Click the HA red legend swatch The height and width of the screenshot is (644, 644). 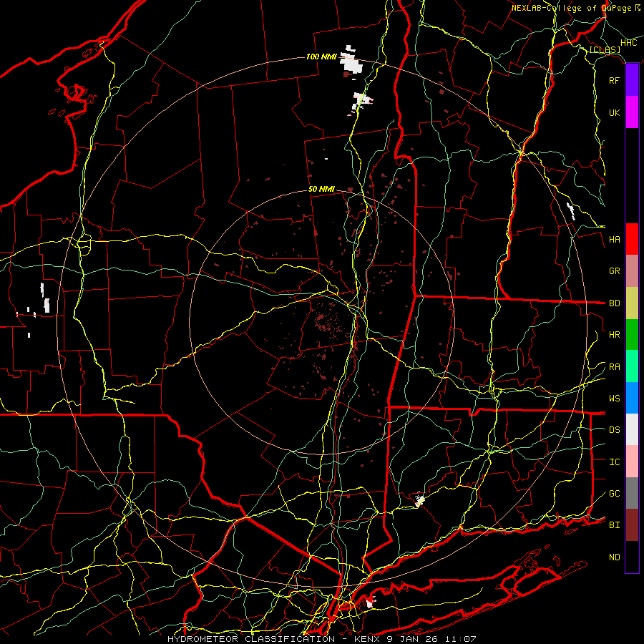pyautogui.click(x=632, y=239)
